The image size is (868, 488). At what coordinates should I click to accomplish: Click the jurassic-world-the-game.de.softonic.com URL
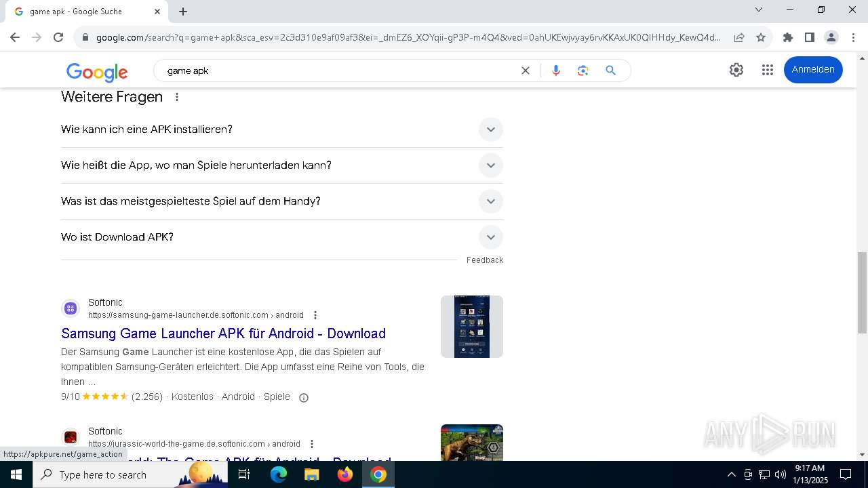194,444
